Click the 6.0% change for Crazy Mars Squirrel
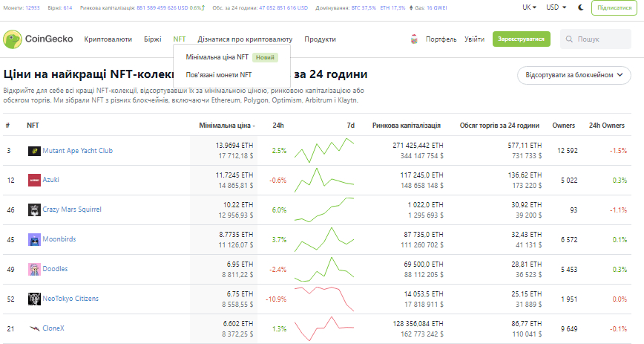Viewport: 644px width, 344px height. tap(279, 210)
